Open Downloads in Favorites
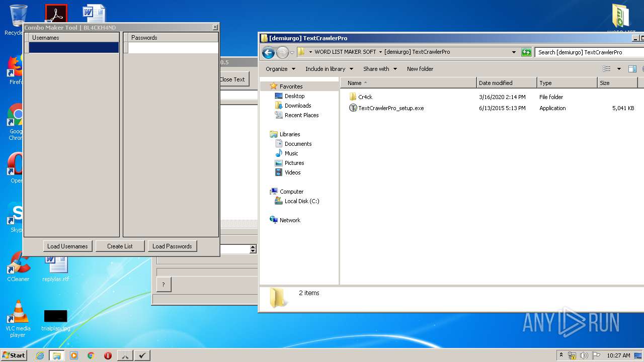 point(298,106)
